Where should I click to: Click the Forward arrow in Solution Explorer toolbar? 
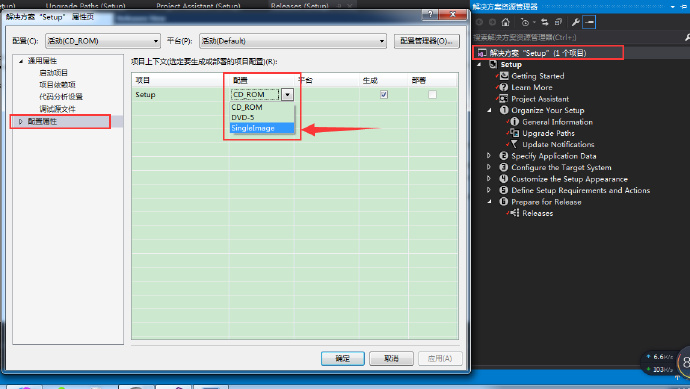click(x=492, y=22)
